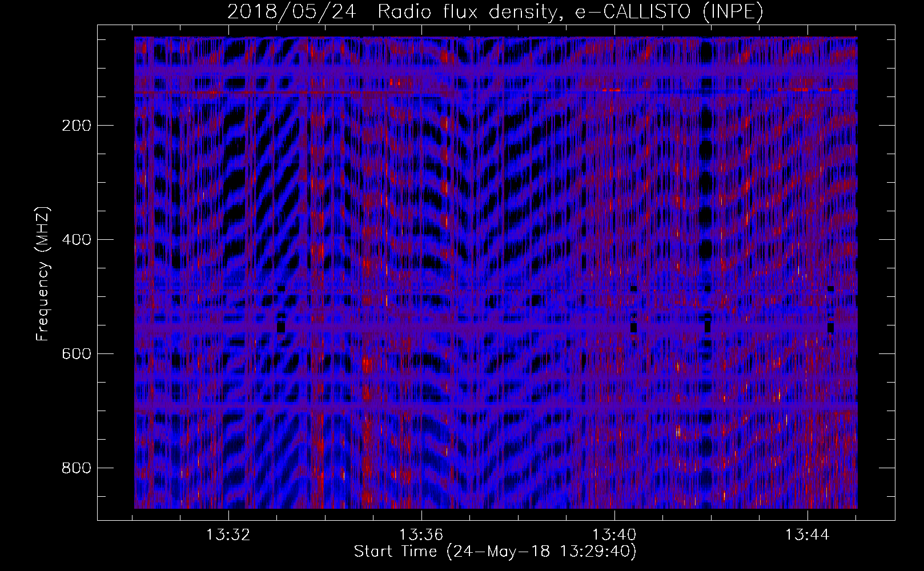Viewport: 924px width, 571px height.
Task: Click the 13:40 time tick label
Action: click(614, 535)
